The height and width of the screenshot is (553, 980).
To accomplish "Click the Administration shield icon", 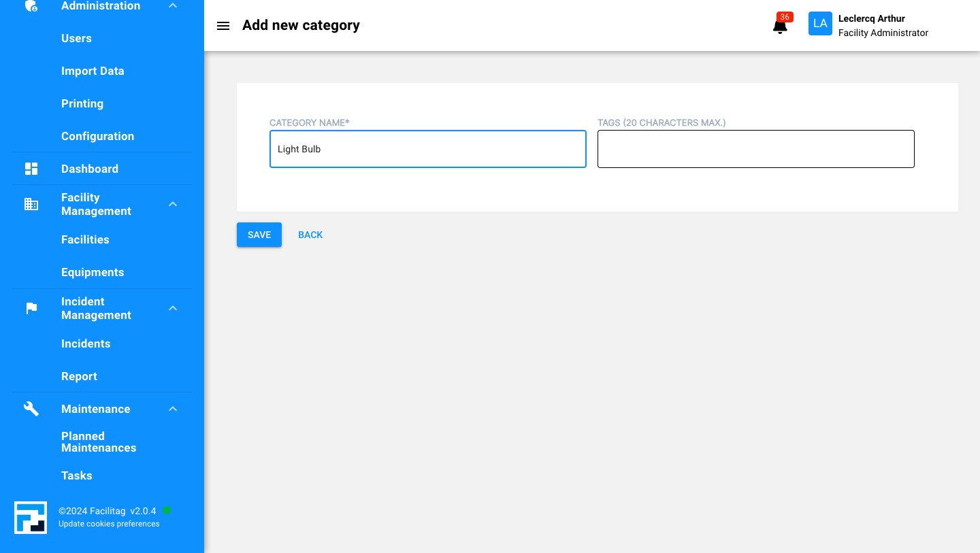I will coord(31,5).
